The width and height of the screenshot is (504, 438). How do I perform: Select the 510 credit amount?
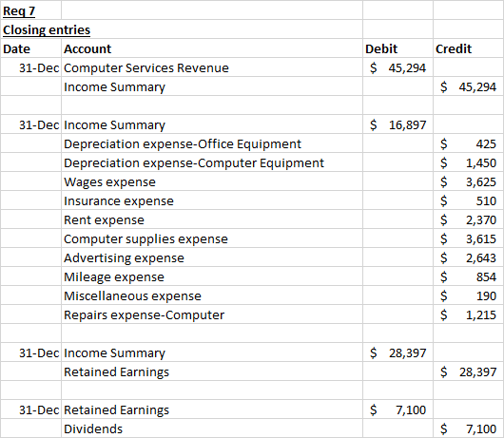click(x=468, y=200)
